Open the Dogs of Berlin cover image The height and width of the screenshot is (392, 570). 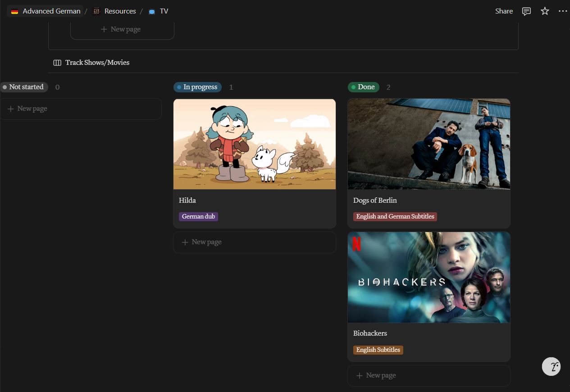429,144
